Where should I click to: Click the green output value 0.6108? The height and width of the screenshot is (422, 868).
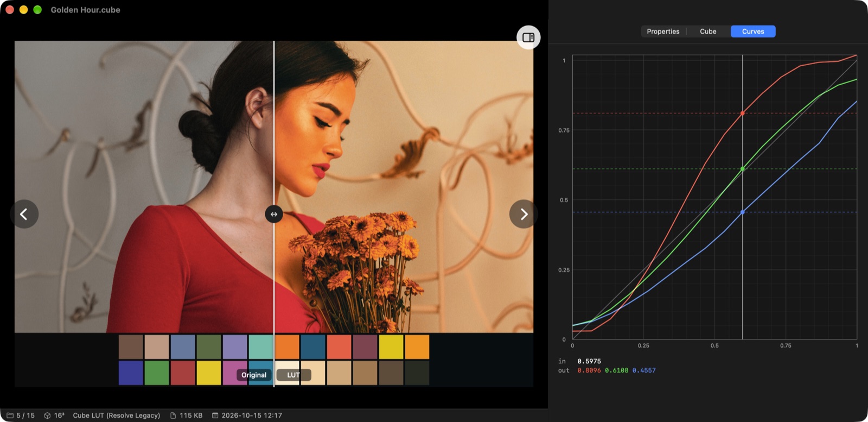[617, 370]
